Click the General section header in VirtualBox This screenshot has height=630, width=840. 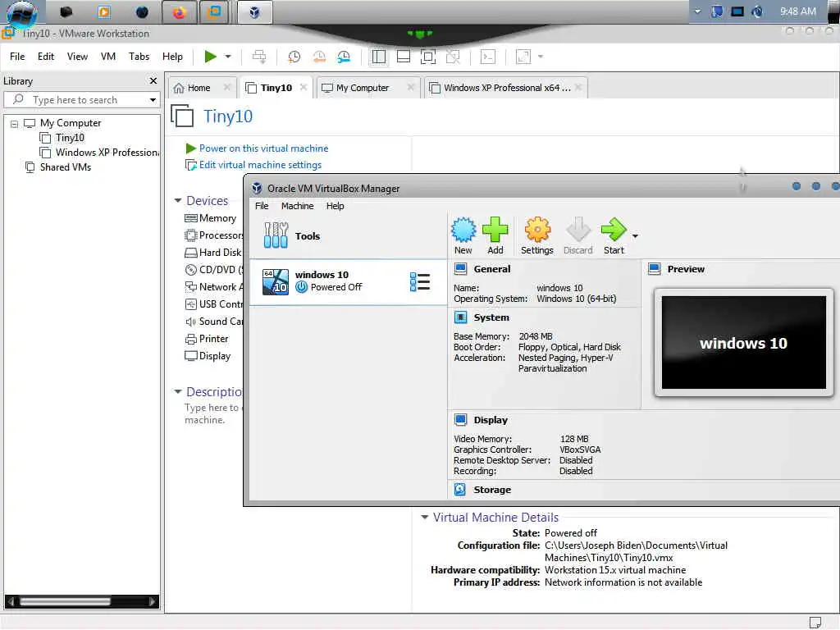point(492,269)
